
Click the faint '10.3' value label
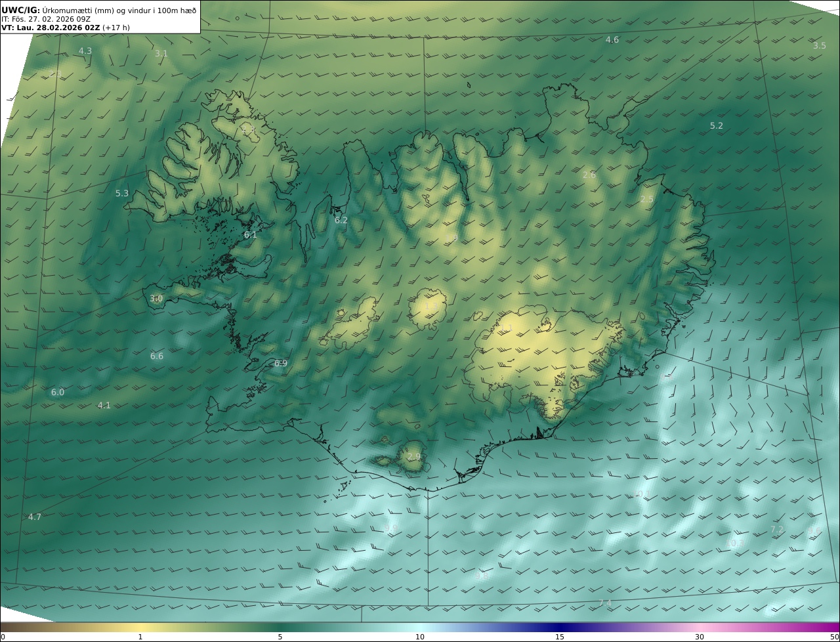[736, 543]
